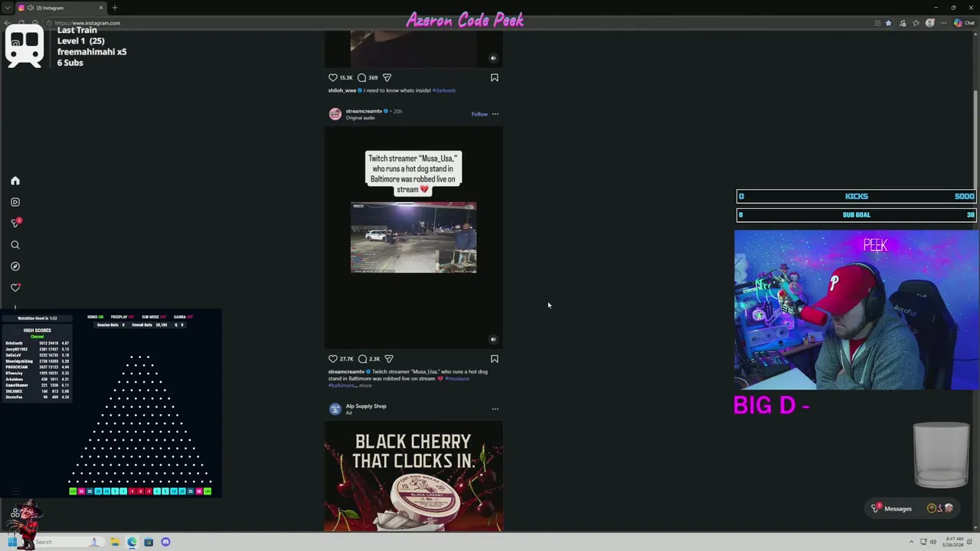Follow streamcreamtv
The width and height of the screenshot is (980, 551).
[x=479, y=114]
